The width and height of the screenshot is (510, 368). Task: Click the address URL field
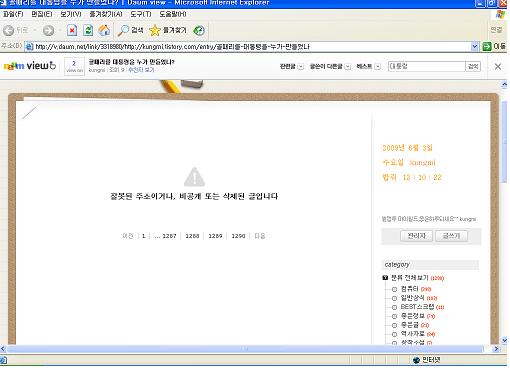pos(252,47)
